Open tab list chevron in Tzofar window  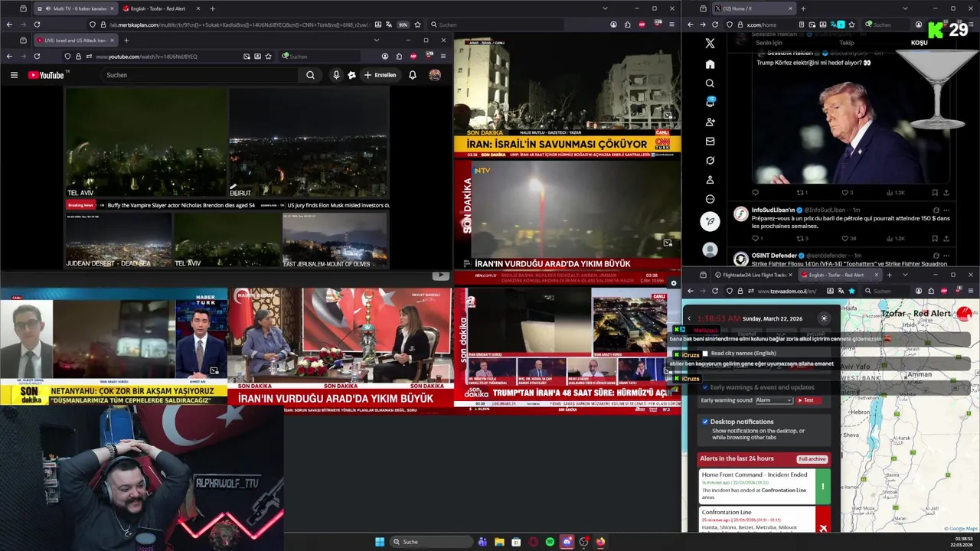[905, 275]
